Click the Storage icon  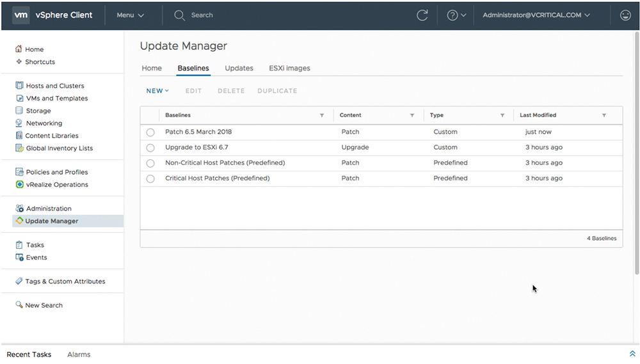coord(19,110)
